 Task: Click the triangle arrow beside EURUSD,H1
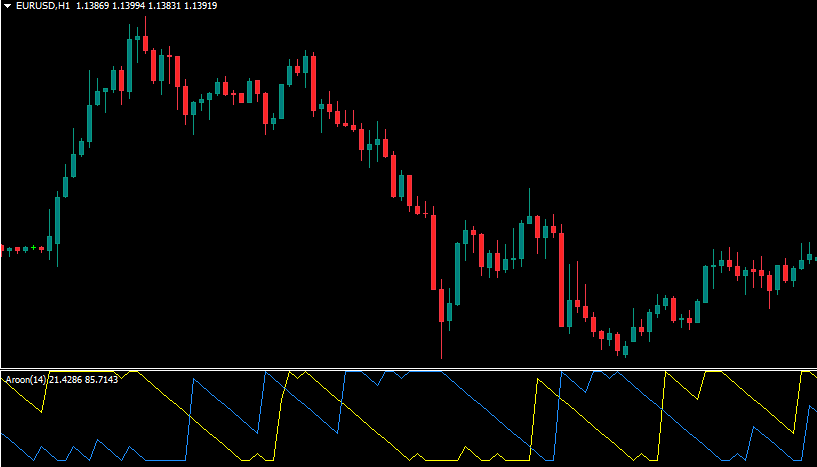point(7,7)
